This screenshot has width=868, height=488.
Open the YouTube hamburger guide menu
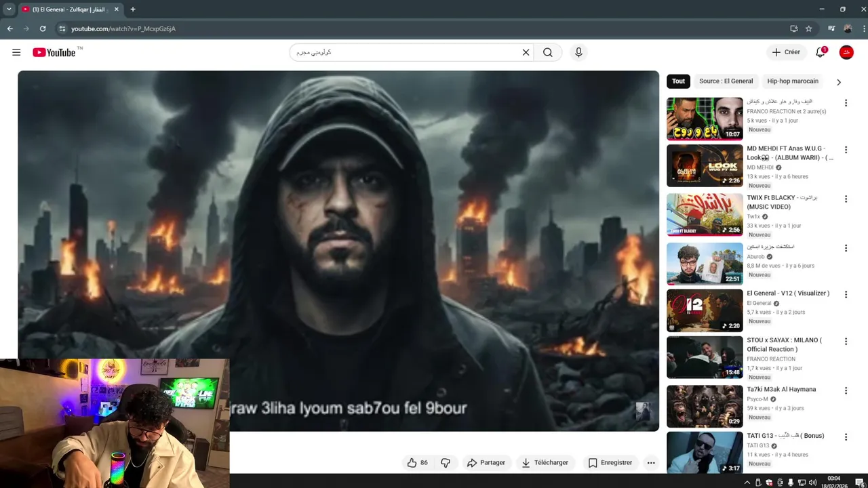click(x=16, y=52)
